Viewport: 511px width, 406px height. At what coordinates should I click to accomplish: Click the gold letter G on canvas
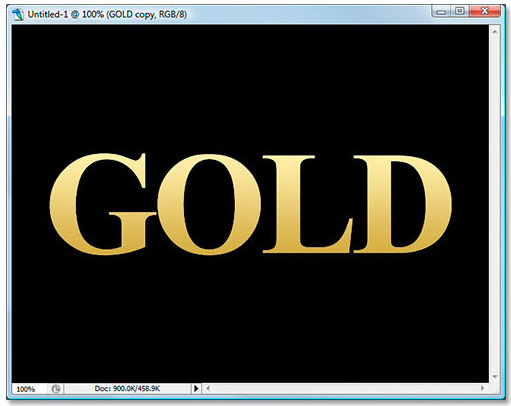[x=102, y=204]
